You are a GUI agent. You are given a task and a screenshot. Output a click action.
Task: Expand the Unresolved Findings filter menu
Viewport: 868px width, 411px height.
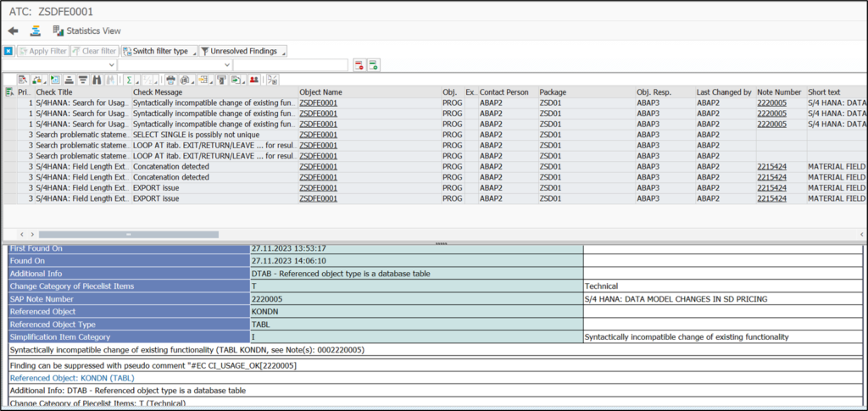[x=244, y=51]
